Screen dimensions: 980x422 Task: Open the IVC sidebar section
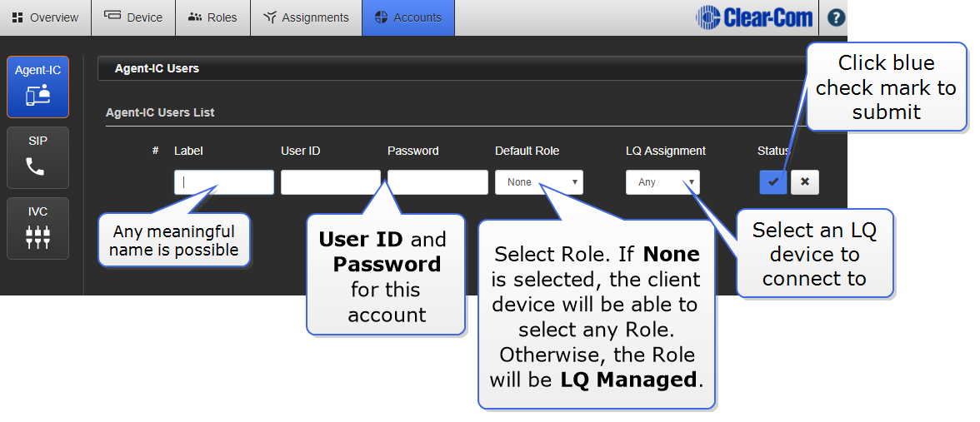coord(37,228)
